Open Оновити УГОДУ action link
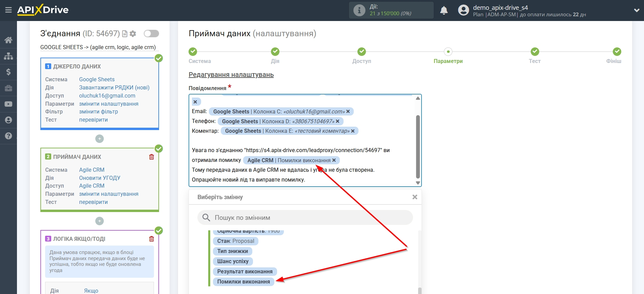This screenshot has width=644, height=294. coord(100,178)
